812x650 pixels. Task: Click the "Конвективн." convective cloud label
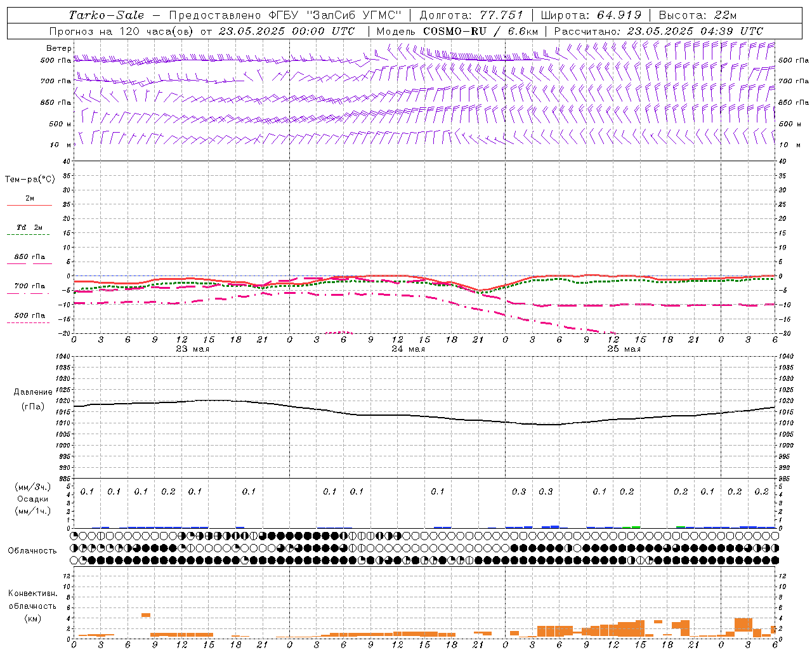[x=32, y=594]
